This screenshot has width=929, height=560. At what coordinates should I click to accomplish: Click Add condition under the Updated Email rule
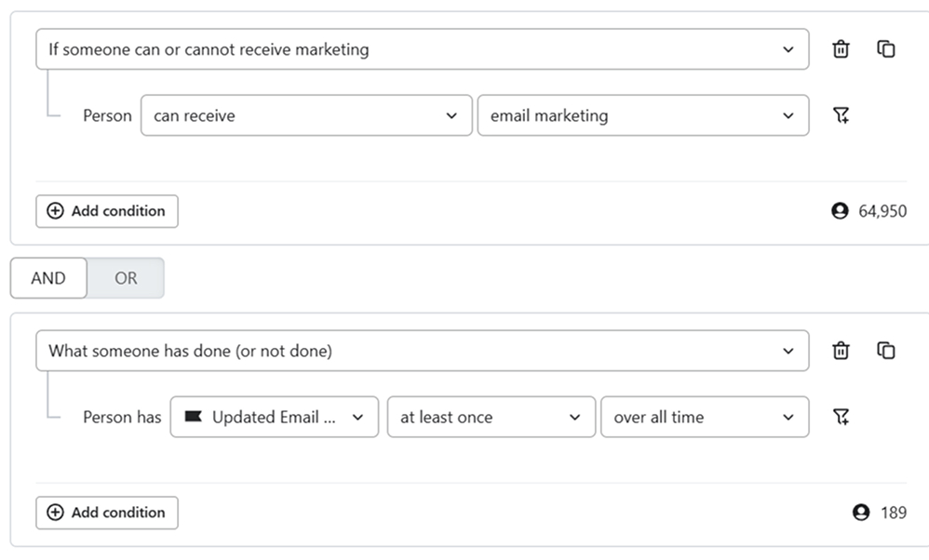click(x=107, y=513)
